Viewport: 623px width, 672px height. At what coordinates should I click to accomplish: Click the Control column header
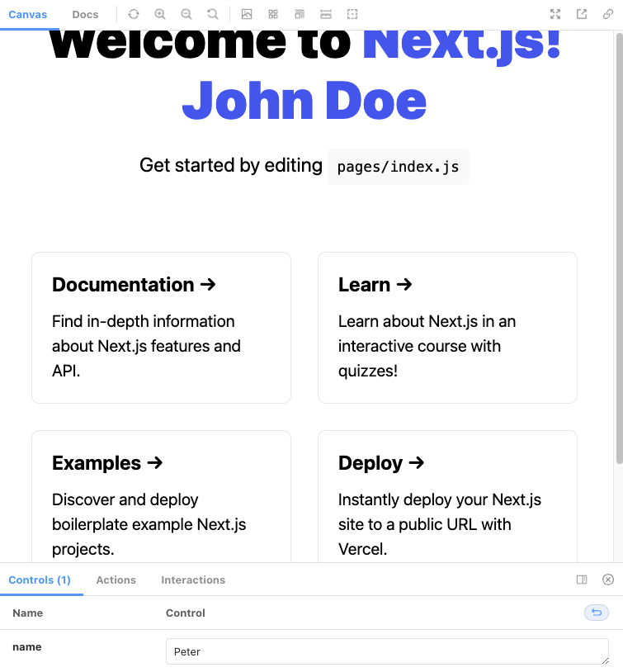[x=186, y=613]
